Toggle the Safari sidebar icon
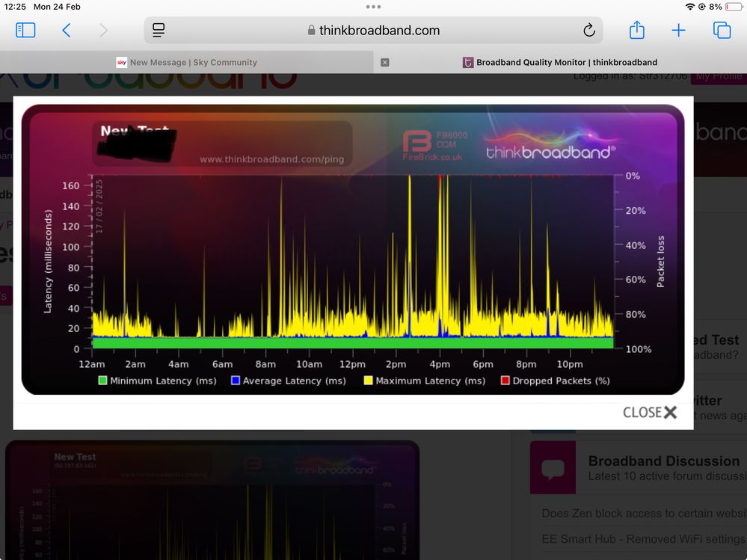The image size is (747, 560). tap(25, 30)
